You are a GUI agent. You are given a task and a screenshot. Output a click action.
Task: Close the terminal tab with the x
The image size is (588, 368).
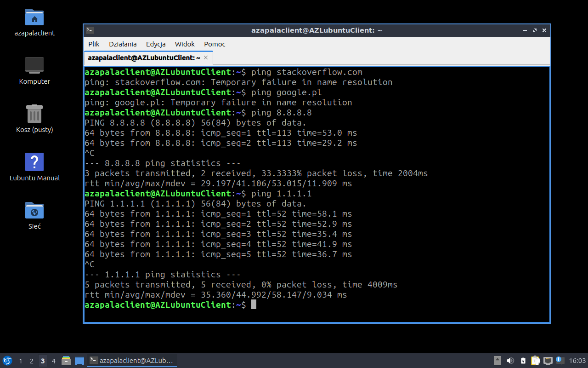[x=206, y=57]
